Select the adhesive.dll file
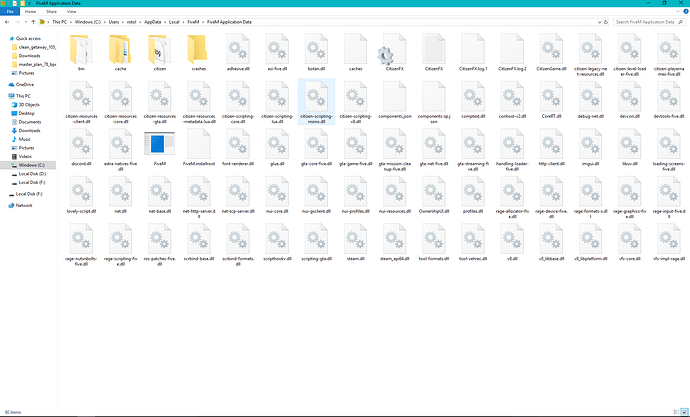This screenshot has width=690, height=417. point(238,53)
